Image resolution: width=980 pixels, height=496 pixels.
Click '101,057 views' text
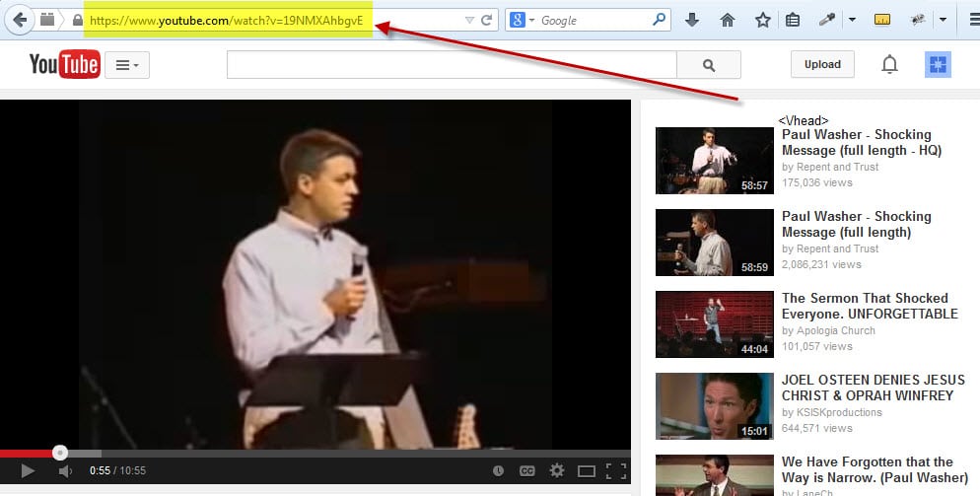coord(817,346)
